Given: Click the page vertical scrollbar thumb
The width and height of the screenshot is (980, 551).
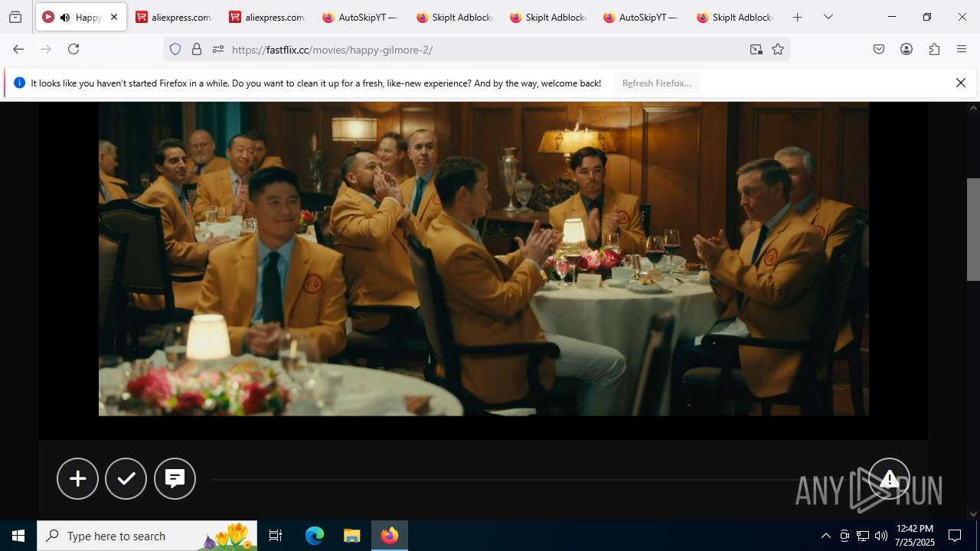Looking at the screenshot, I should click(x=973, y=229).
